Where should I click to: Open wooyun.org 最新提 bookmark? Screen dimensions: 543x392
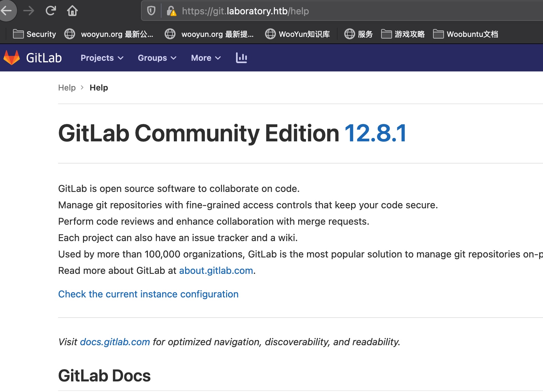209,34
